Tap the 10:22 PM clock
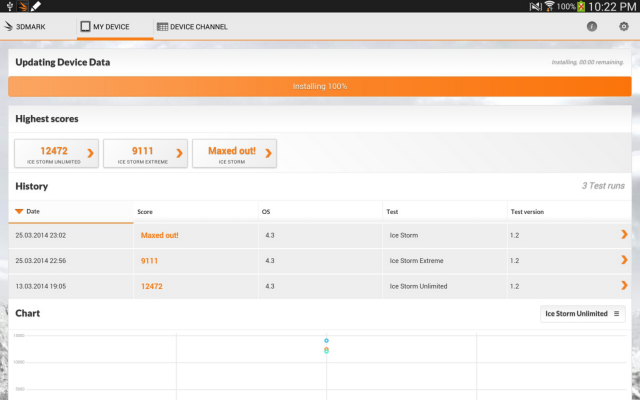 click(612, 6)
